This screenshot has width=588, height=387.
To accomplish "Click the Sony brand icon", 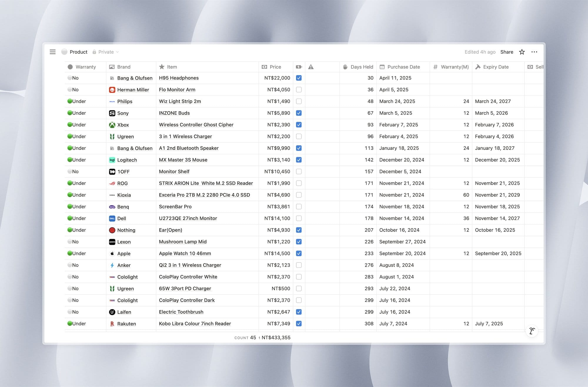I will coord(112,113).
